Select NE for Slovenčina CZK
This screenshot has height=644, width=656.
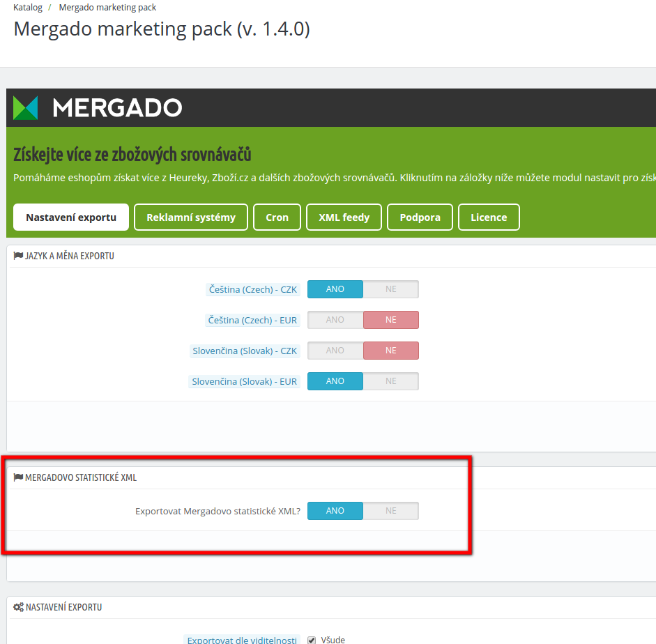(391, 351)
